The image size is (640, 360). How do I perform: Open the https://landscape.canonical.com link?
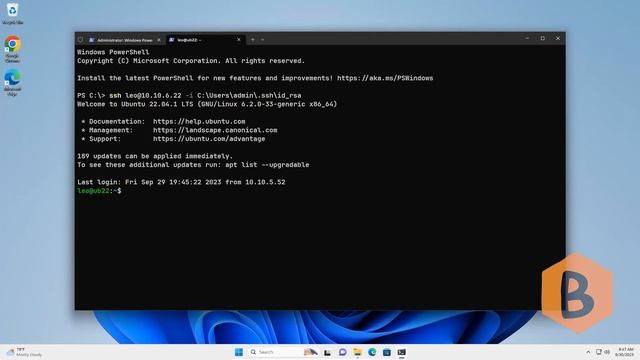pyautogui.click(x=215, y=130)
